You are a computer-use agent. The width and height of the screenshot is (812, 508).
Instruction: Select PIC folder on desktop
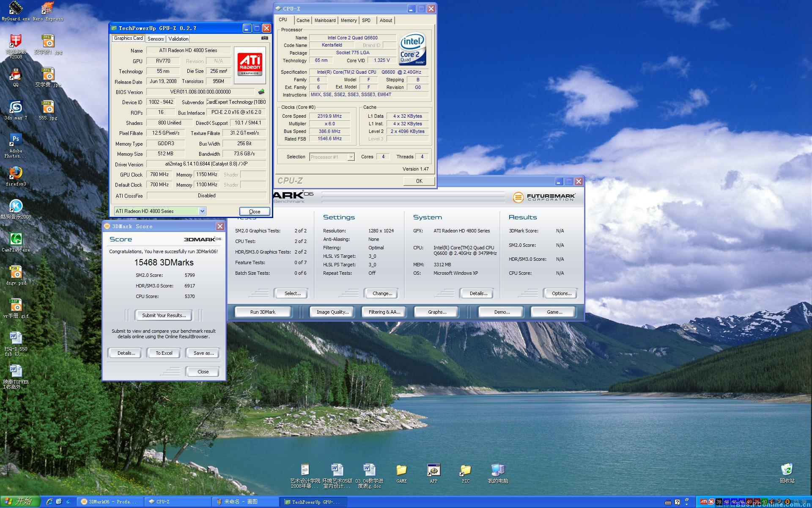coord(466,473)
